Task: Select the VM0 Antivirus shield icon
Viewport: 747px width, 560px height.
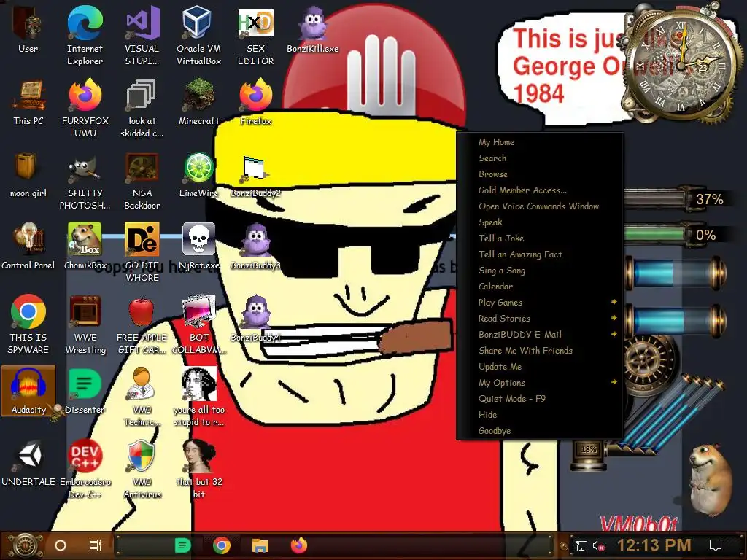Action: [142, 470]
